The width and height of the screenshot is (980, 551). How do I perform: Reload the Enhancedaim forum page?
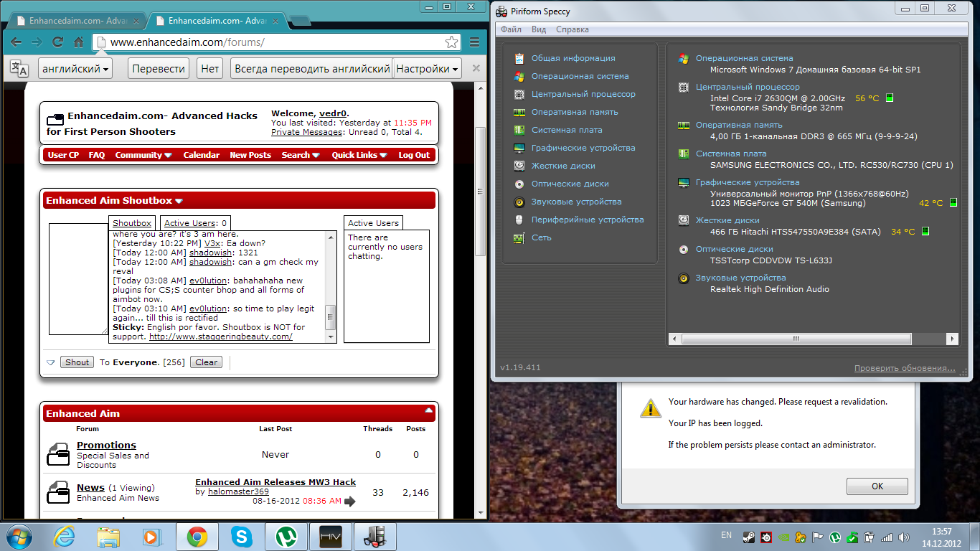pyautogui.click(x=57, y=42)
